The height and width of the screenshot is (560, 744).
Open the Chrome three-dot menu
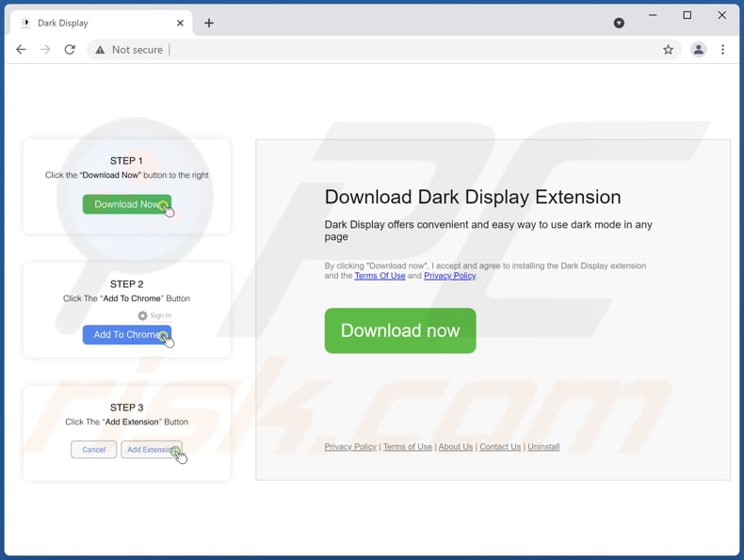point(722,49)
